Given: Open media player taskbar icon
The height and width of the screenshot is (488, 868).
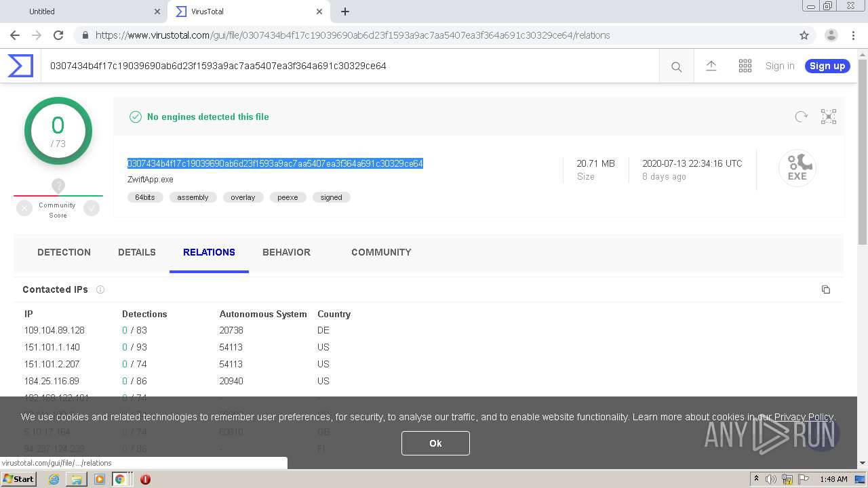Looking at the screenshot, I should point(99,479).
